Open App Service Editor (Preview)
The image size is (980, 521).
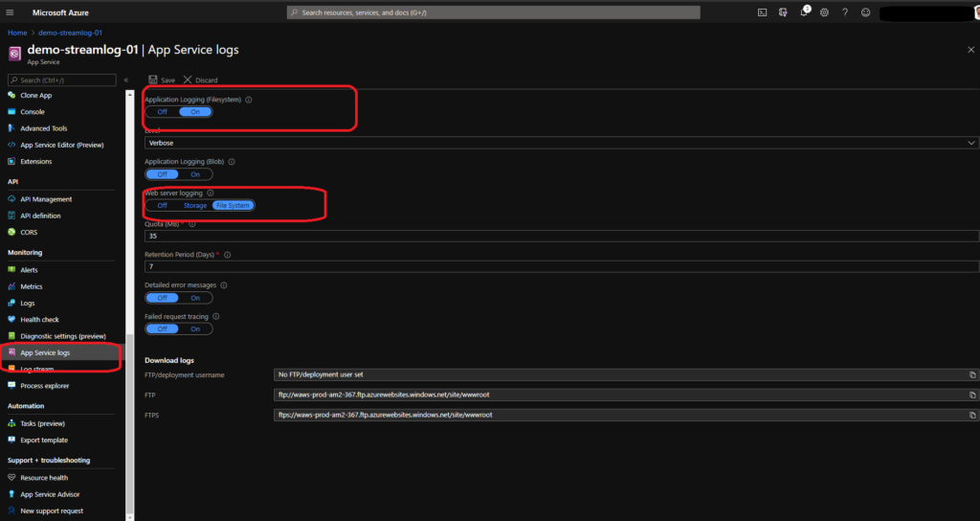60,146
